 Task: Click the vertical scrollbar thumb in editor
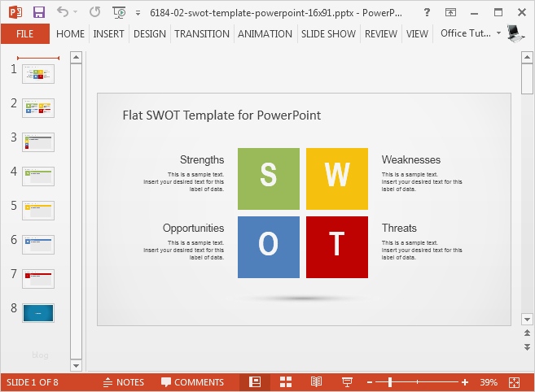(x=527, y=78)
